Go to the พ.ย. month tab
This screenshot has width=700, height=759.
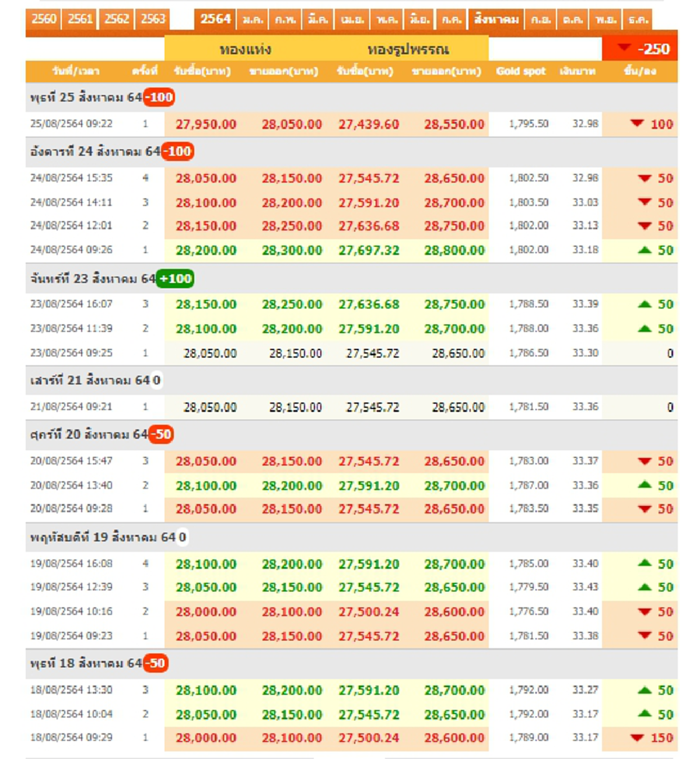tap(606, 19)
